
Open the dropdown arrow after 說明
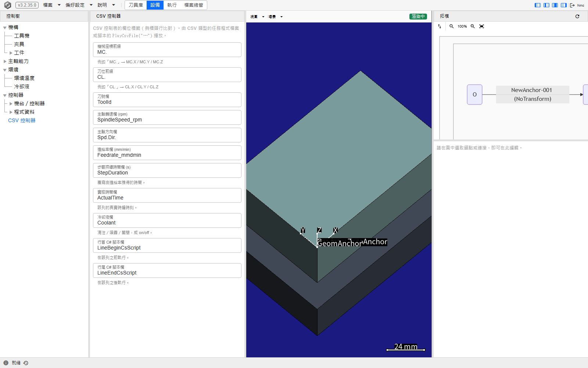pyautogui.click(x=114, y=5)
